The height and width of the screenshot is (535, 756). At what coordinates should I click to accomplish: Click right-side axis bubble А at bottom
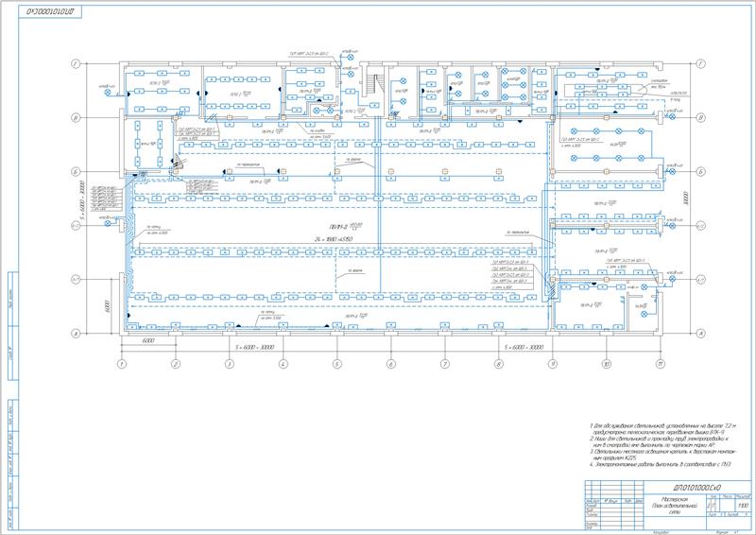(701, 334)
